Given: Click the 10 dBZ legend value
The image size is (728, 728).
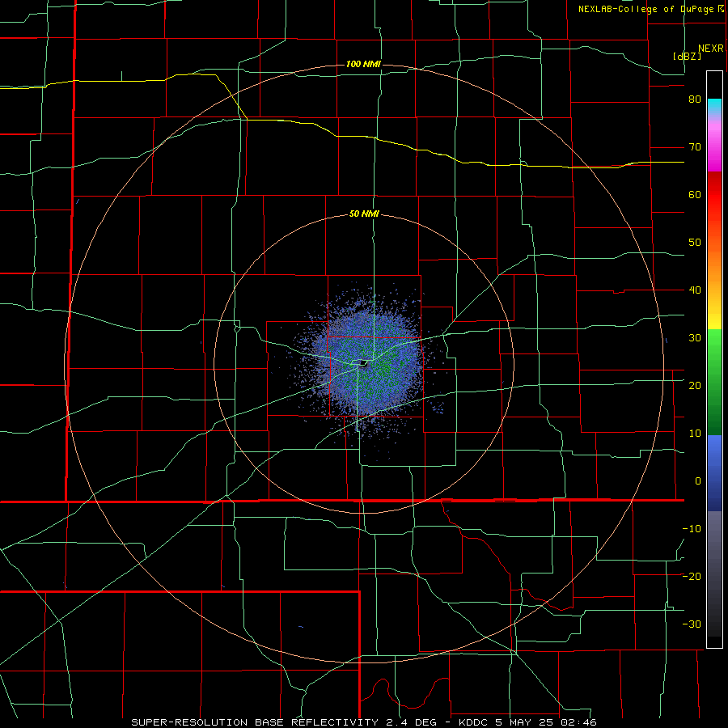Looking at the screenshot, I should click(x=695, y=434).
